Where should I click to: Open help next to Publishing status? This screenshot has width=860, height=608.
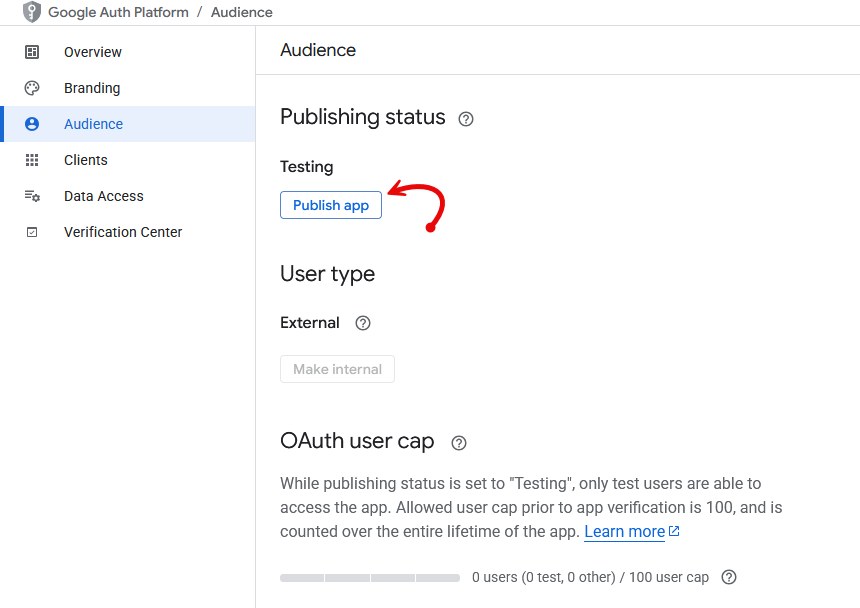pos(466,119)
